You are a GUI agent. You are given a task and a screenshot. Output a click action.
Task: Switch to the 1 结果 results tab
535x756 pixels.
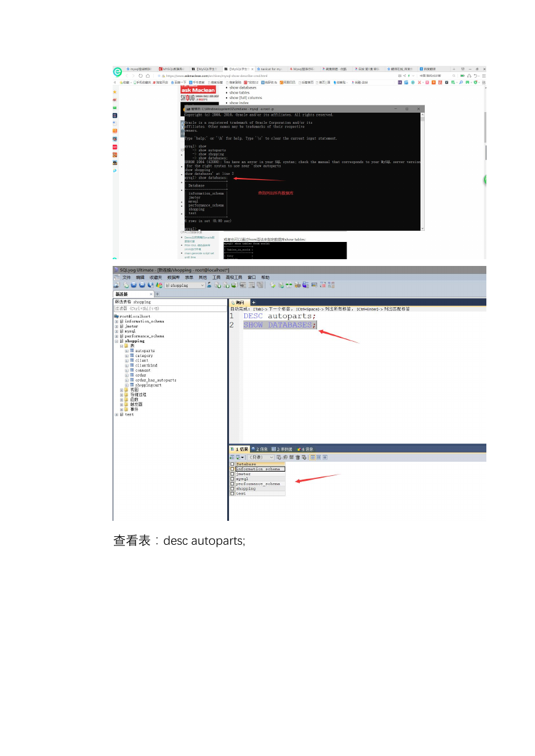point(239,449)
